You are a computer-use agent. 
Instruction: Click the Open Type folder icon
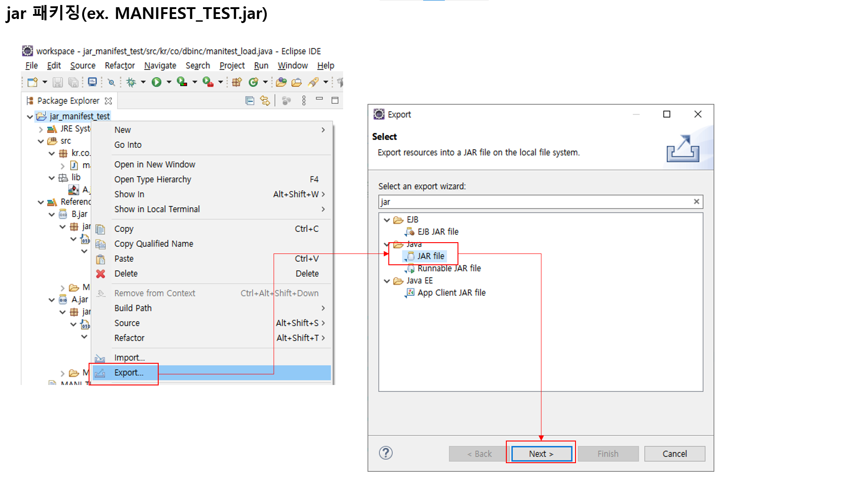click(x=281, y=82)
